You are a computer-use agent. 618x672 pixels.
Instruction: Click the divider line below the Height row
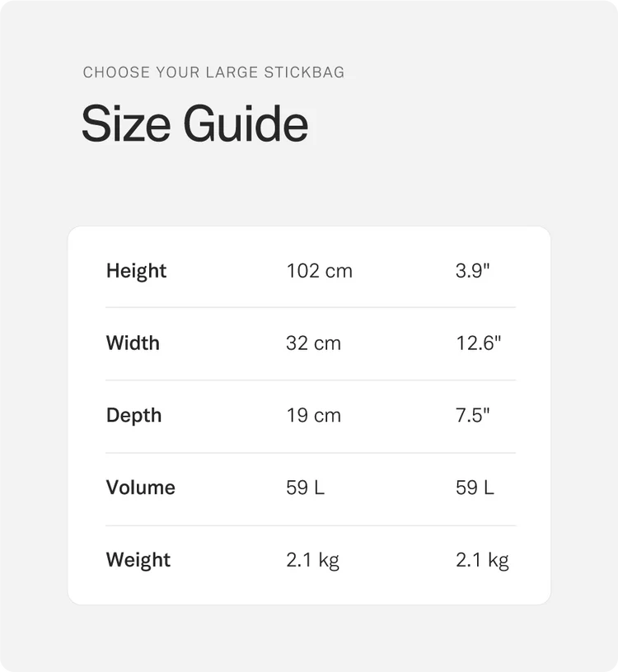click(x=311, y=307)
